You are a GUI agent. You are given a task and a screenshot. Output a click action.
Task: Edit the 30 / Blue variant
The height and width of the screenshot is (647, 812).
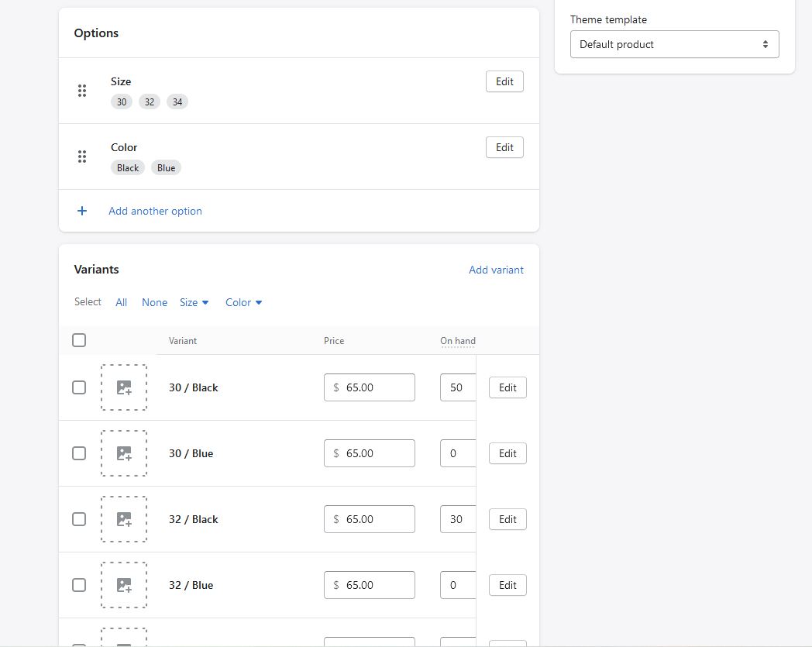[x=507, y=453]
